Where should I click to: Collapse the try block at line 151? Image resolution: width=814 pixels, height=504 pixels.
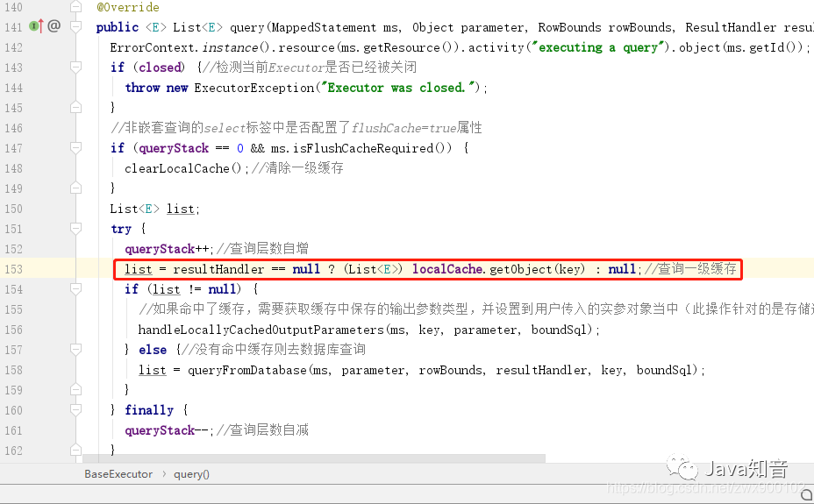click(75, 229)
